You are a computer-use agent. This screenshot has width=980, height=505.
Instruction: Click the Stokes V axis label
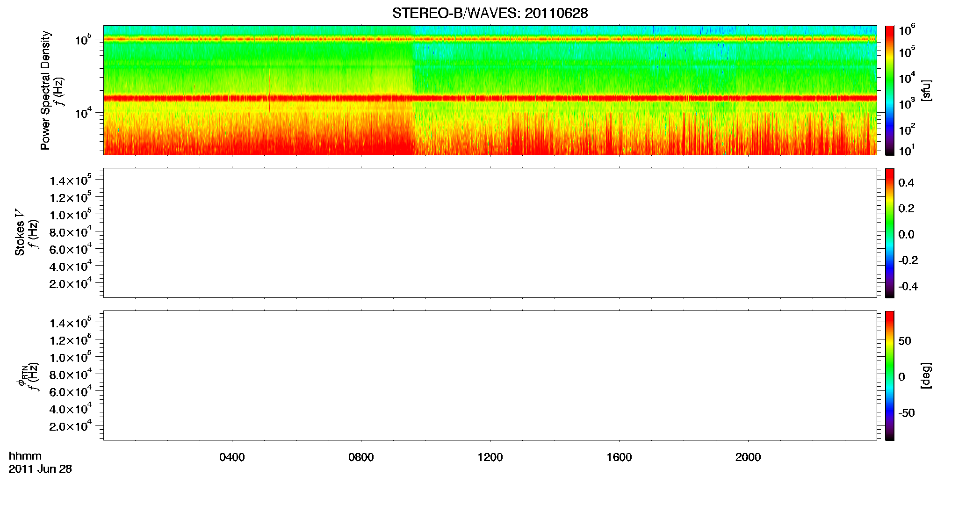pos(20,233)
